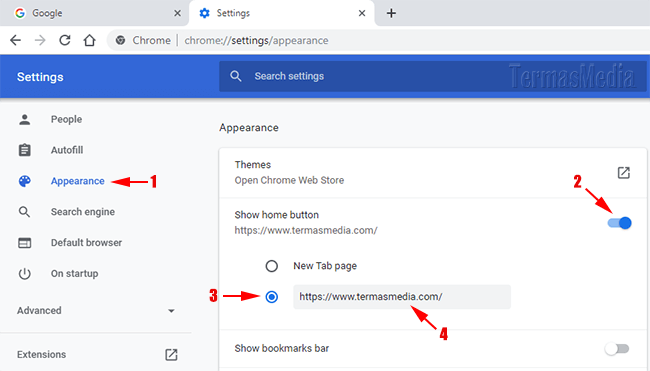Image resolution: width=650 pixels, height=371 pixels.
Task: Click the Chrome site info icon
Action: [121, 40]
